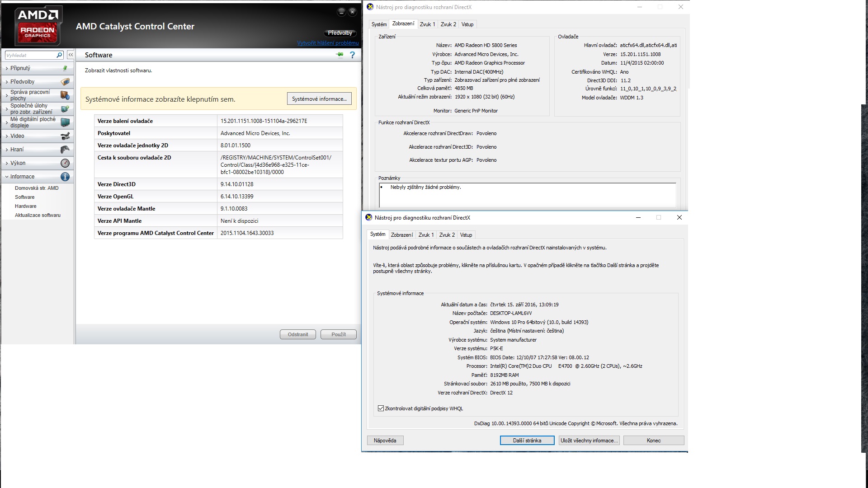Image resolution: width=868 pixels, height=488 pixels.
Task: Click the green pin icon in Software header
Action: coord(340,55)
